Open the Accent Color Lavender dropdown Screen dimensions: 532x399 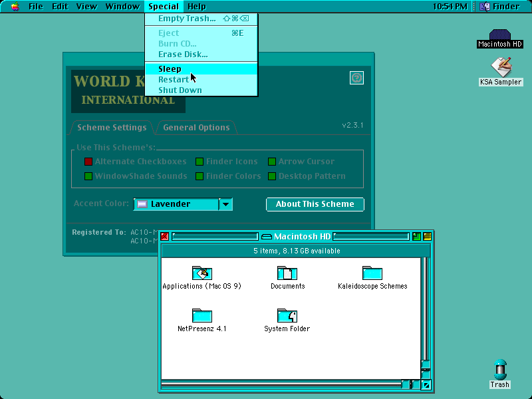point(183,204)
